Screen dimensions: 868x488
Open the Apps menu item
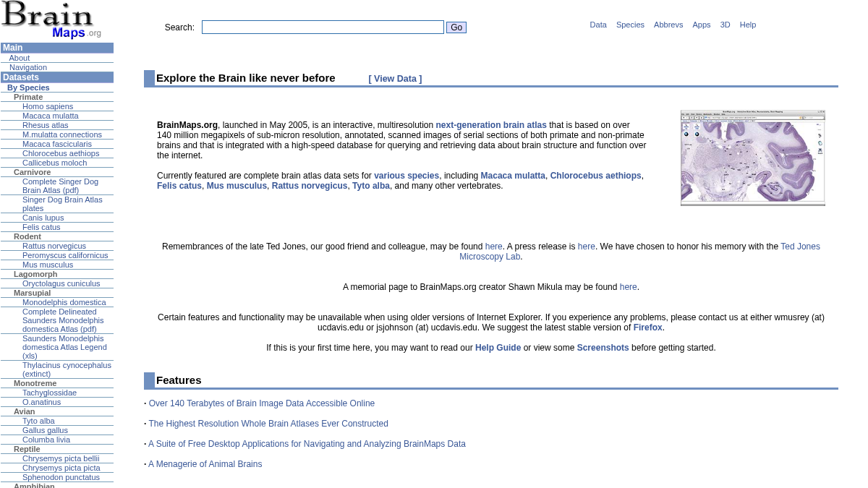(x=702, y=25)
